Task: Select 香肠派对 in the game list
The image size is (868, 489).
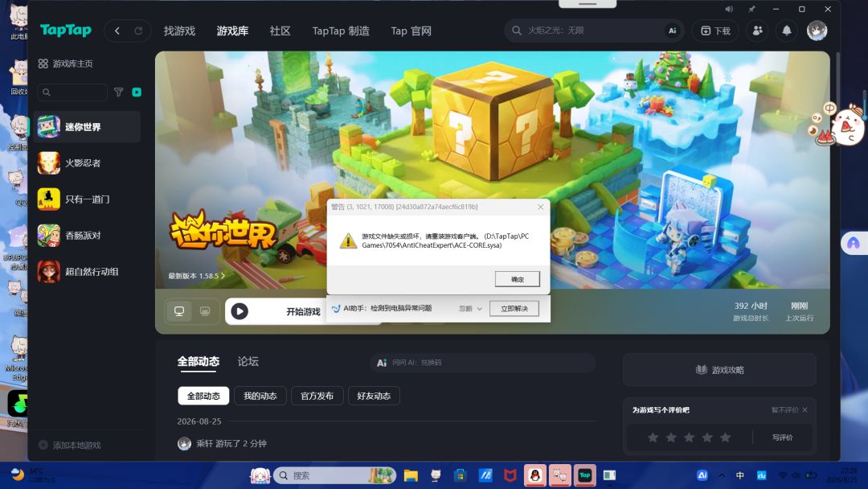Action: click(x=87, y=236)
